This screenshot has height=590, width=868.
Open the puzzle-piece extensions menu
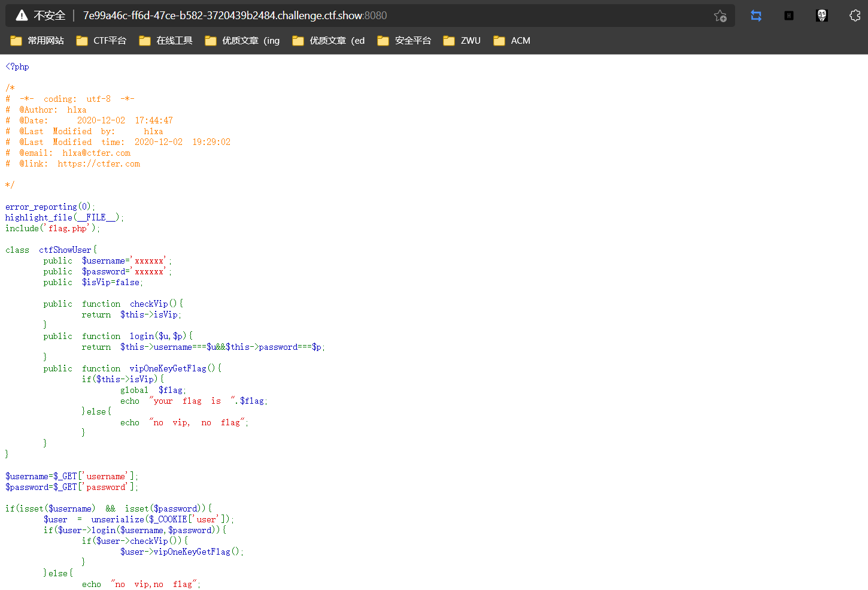(855, 16)
